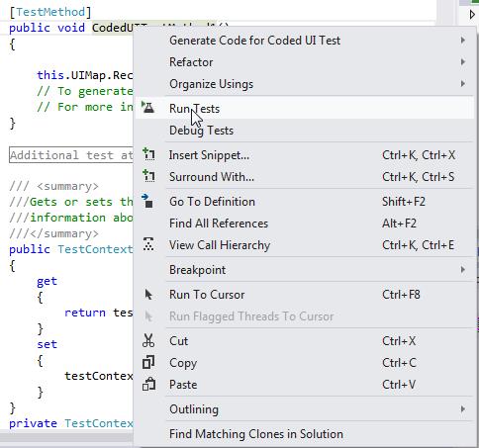This screenshot has height=448, width=479.
Task: Click the 'private TestContex' field line
Action: pos(71,423)
